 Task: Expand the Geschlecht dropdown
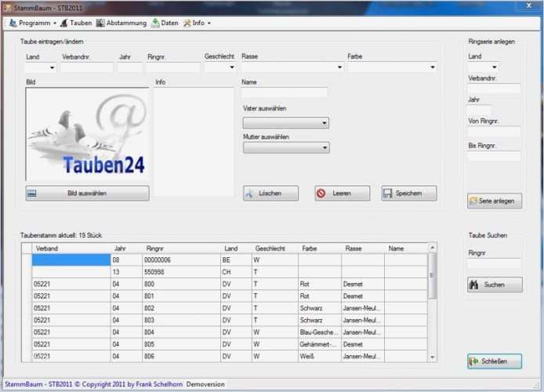[232, 67]
